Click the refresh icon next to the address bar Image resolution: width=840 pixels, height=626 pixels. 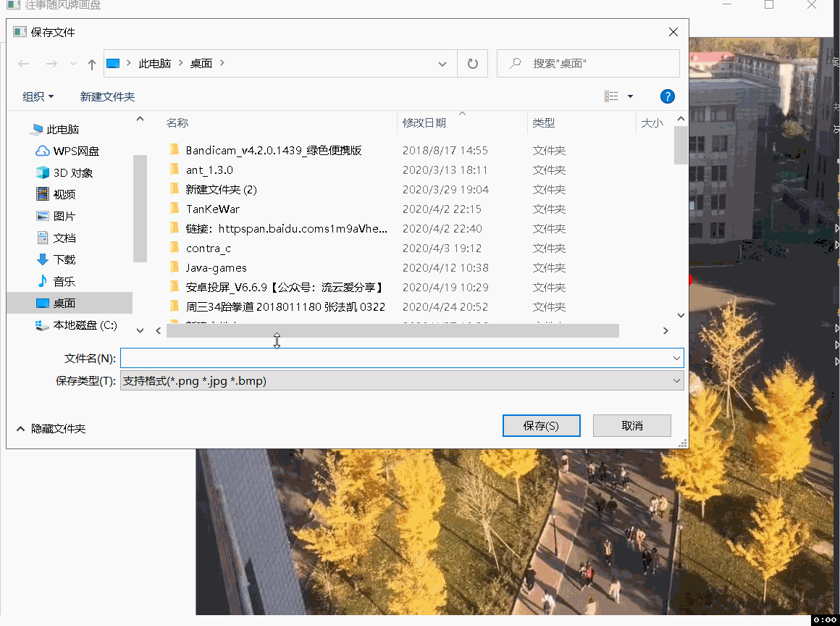click(472, 63)
